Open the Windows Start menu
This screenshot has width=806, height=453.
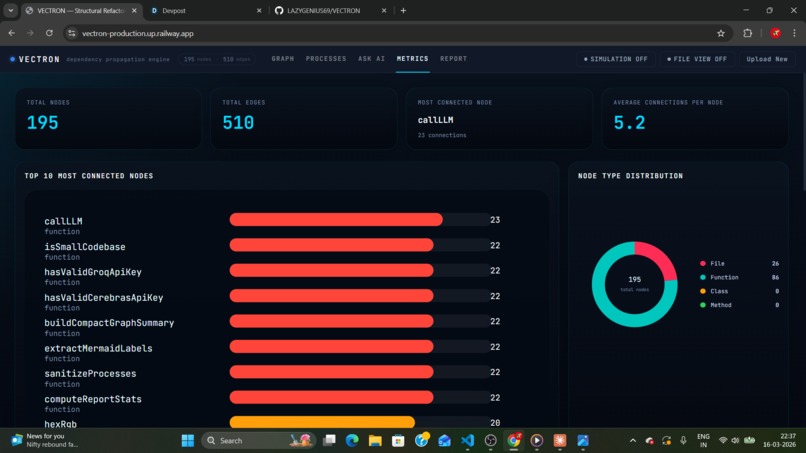(x=188, y=441)
